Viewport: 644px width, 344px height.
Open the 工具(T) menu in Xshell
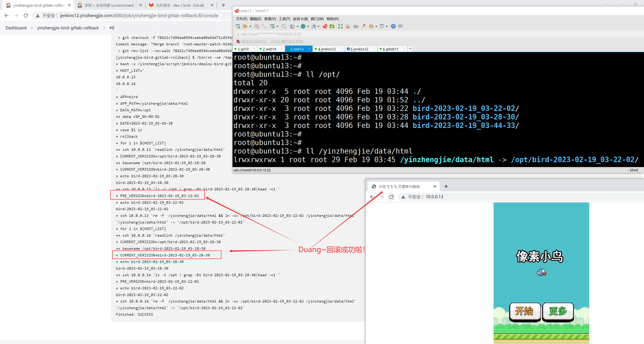point(284,19)
